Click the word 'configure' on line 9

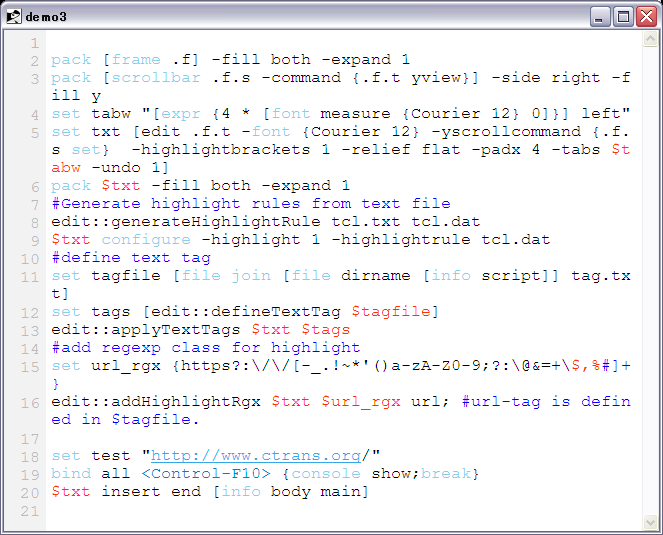(x=146, y=240)
